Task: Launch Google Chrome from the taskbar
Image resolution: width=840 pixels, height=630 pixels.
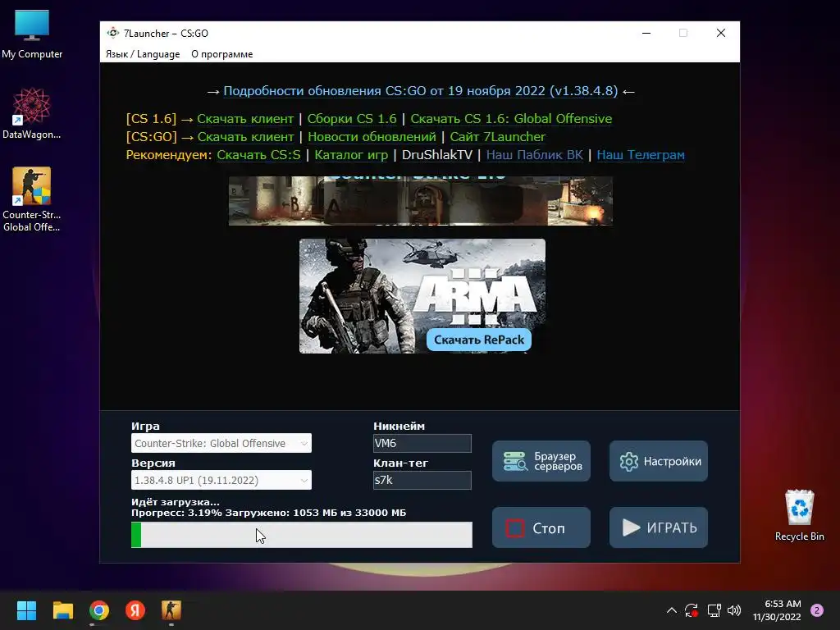Action: point(99,610)
